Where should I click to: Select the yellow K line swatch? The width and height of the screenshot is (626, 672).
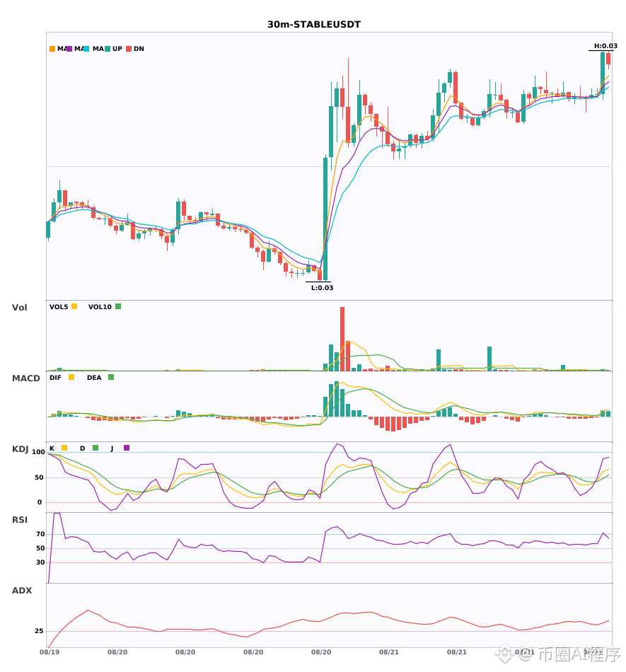click(x=64, y=448)
